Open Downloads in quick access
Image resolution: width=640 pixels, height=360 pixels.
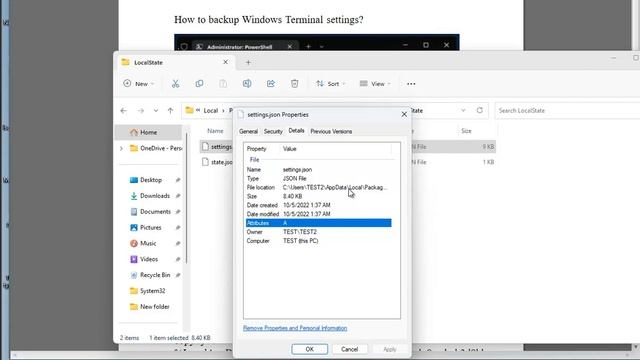click(155, 196)
